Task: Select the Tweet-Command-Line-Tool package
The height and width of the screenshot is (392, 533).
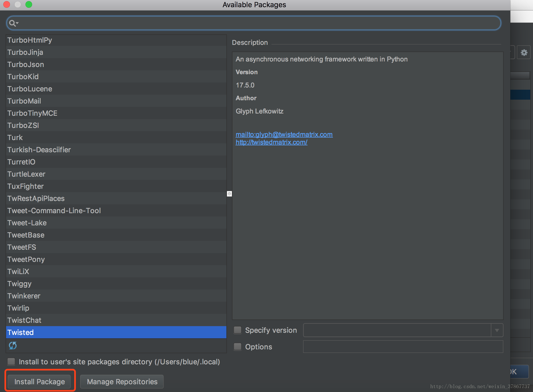Action: pyautogui.click(x=116, y=210)
